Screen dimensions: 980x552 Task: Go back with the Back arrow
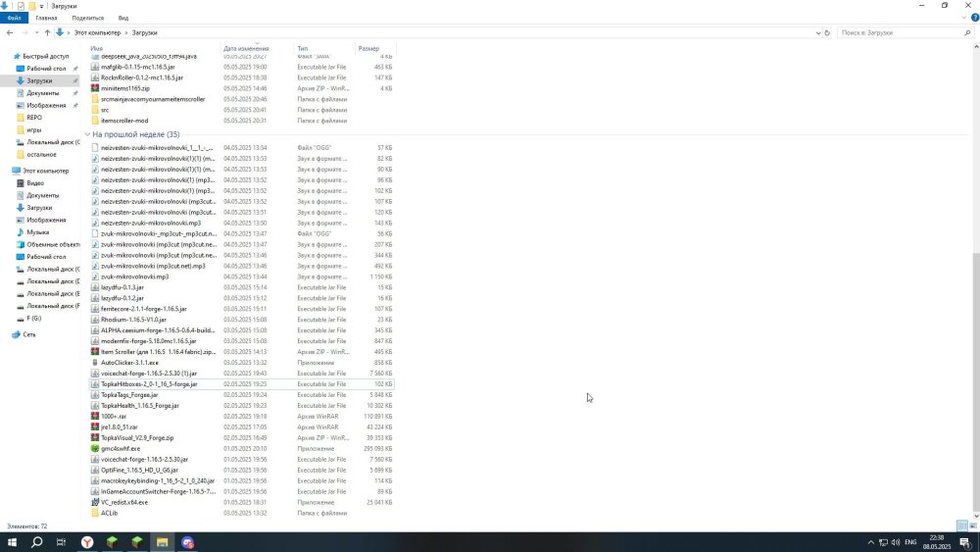tap(10, 32)
